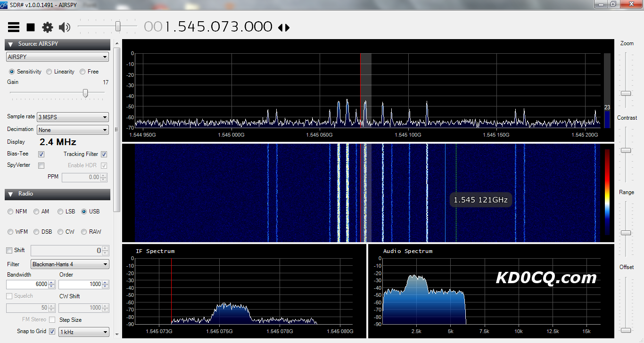Viewport: 644px width, 343px height.
Task: Open the Snap to Grid step dropdown
Action: point(84,332)
